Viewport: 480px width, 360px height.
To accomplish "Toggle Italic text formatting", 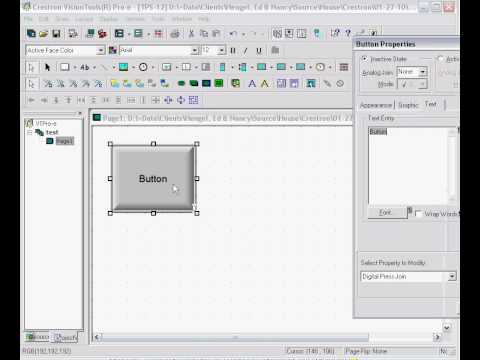I will tap(246, 51).
